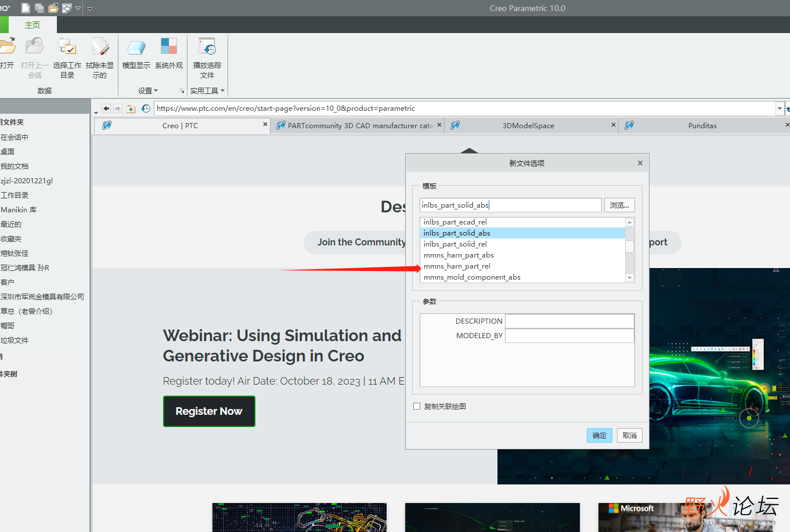
Task: Select template inlbs_part_solid_rel
Action: [522, 244]
